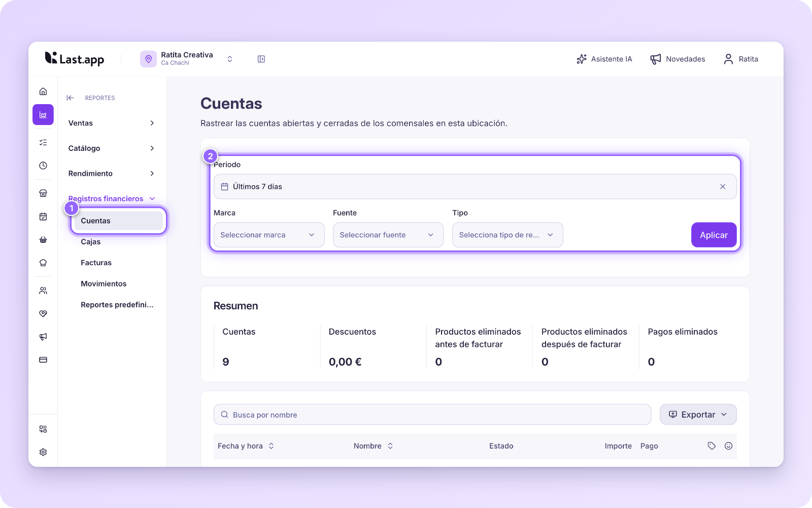Open Movimientos report
Image resolution: width=812 pixels, height=508 pixels.
click(x=104, y=284)
